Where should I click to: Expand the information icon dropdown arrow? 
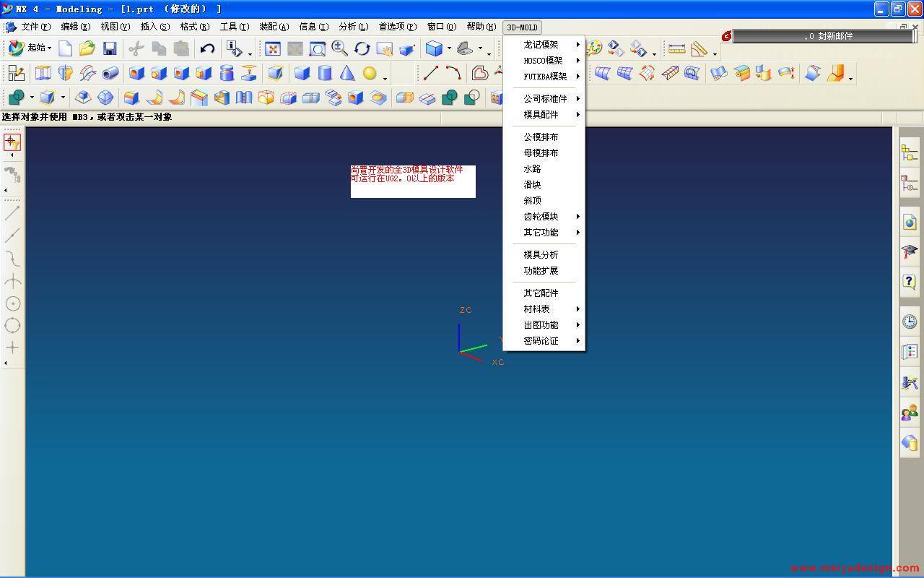tap(249, 53)
